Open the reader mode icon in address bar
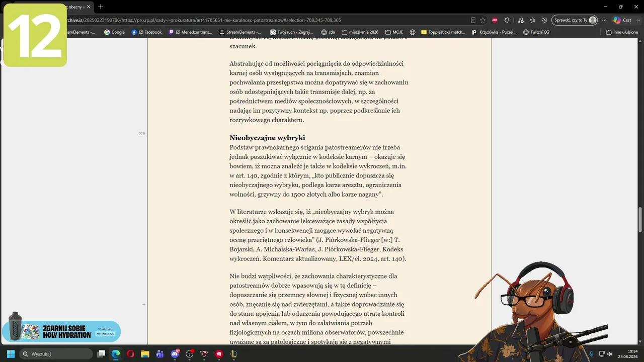The width and height of the screenshot is (644, 362). tap(473, 20)
